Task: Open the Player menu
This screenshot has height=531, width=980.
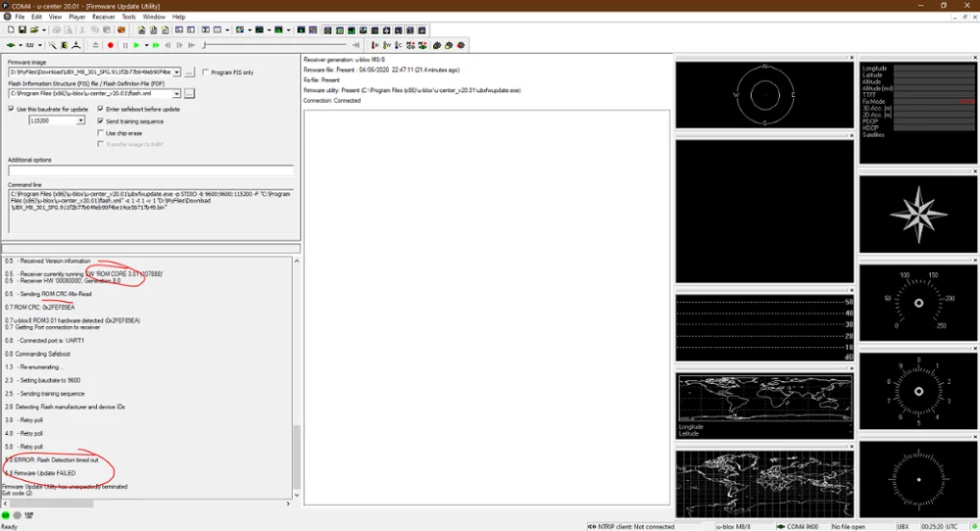Action: pos(76,17)
